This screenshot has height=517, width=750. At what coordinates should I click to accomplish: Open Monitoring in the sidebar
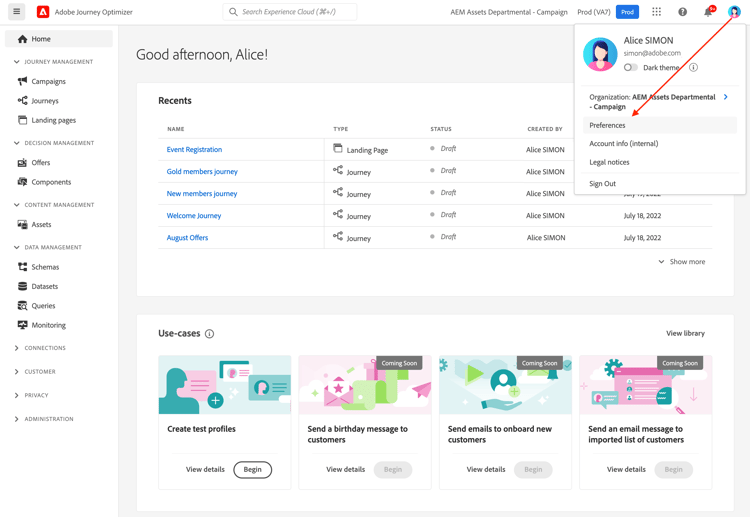[x=48, y=325]
